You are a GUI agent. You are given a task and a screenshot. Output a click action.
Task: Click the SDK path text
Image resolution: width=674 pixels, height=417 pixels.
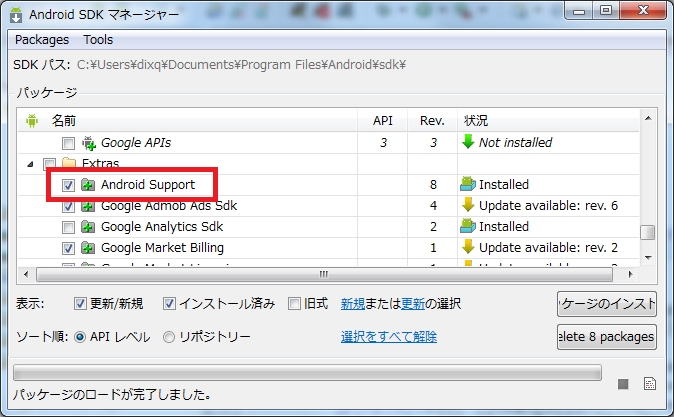(241, 65)
